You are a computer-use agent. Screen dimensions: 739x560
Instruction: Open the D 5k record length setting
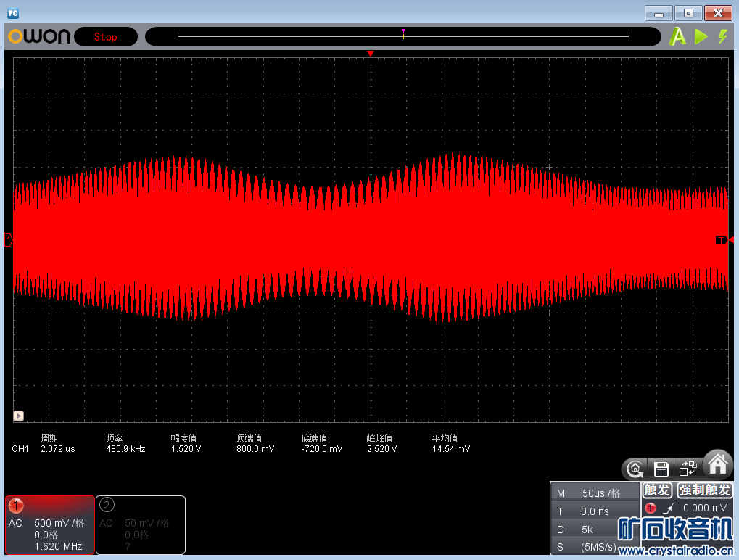(595, 530)
